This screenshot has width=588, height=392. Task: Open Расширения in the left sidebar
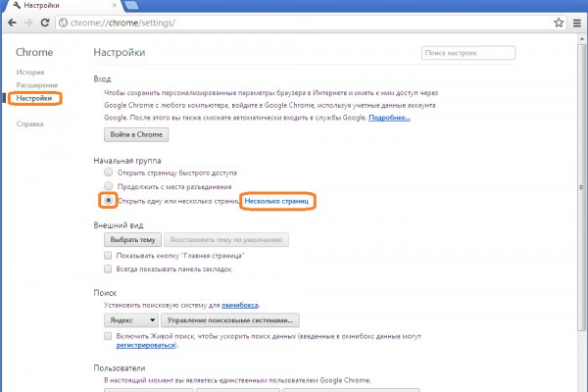click(x=36, y=85)
